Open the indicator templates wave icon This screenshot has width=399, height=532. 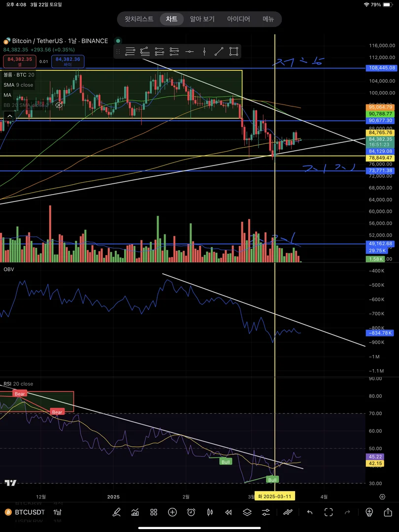[288, 512]
